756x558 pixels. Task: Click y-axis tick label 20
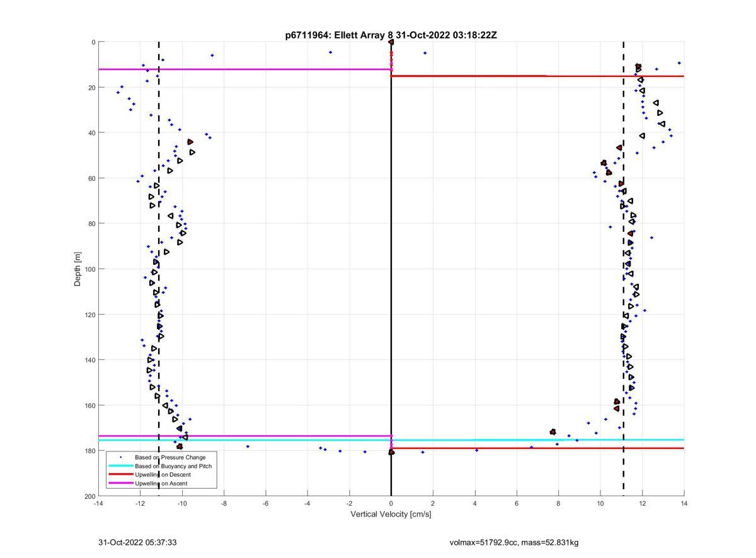click(91, 88)
